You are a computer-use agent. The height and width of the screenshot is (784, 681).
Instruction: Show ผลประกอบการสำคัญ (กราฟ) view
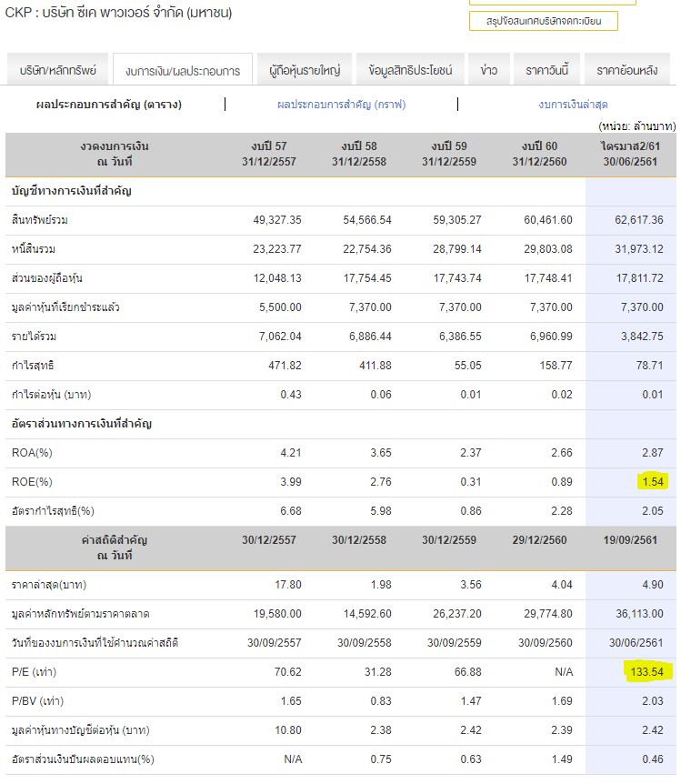point(341,105)
